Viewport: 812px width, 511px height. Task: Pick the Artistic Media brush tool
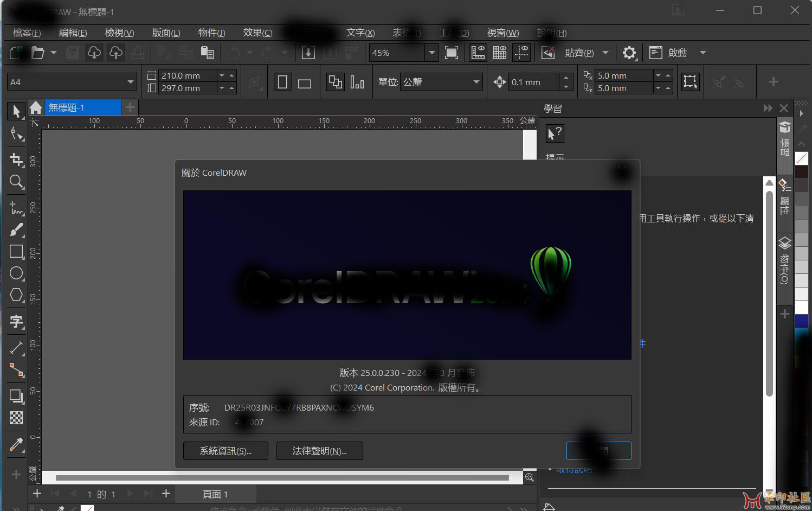(16, 230)
